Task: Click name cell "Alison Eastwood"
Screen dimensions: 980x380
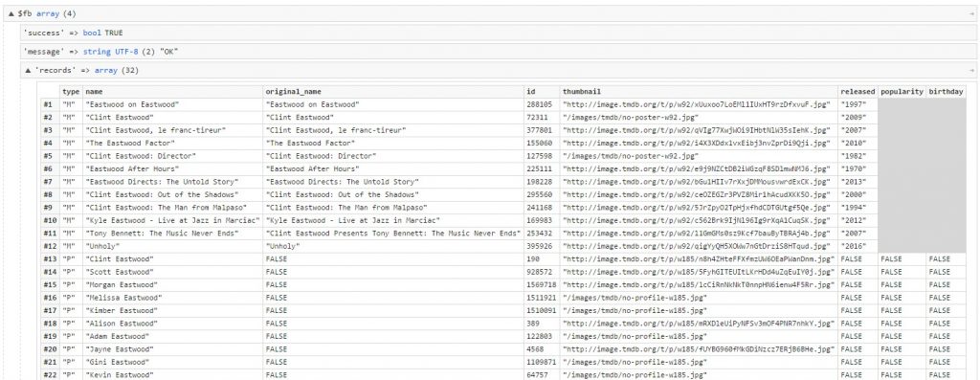Action: point(172,324)
